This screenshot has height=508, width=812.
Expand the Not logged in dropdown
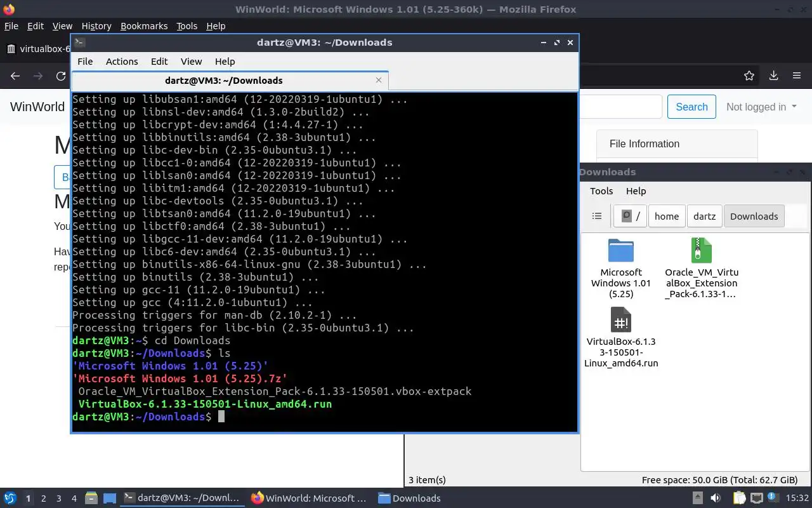point(761,107)
